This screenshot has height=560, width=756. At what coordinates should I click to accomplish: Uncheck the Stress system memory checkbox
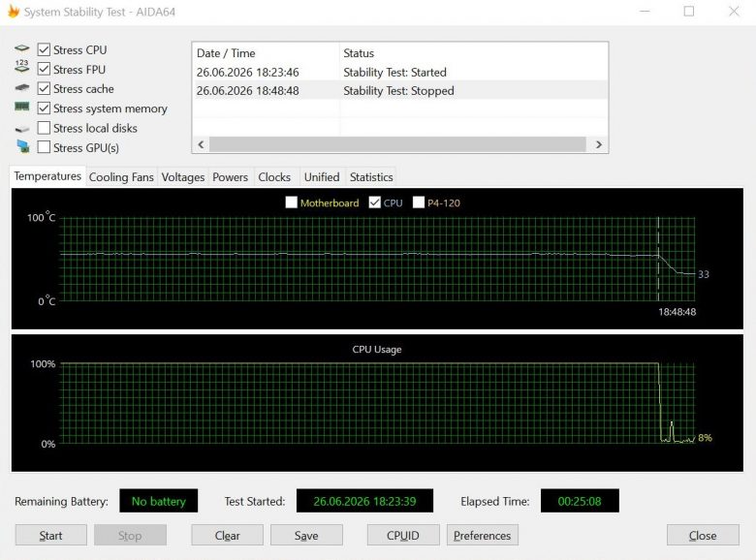(44, 108)
